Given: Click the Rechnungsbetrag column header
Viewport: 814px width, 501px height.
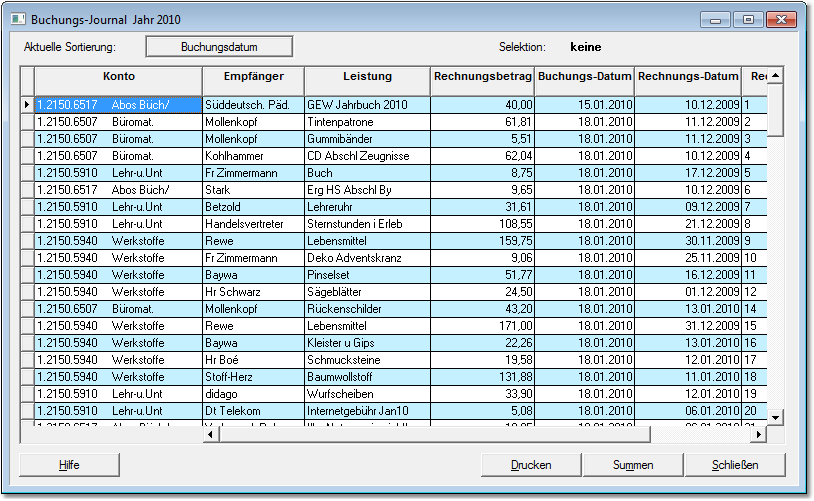Looking at the screenshot, I should pos(482,77).
